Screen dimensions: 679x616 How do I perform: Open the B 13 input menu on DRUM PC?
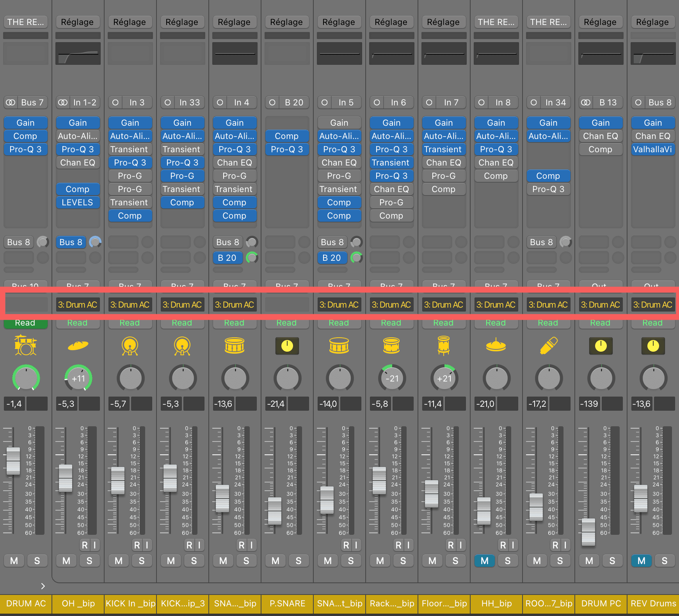pyautogui.click(x=608, y=102)
